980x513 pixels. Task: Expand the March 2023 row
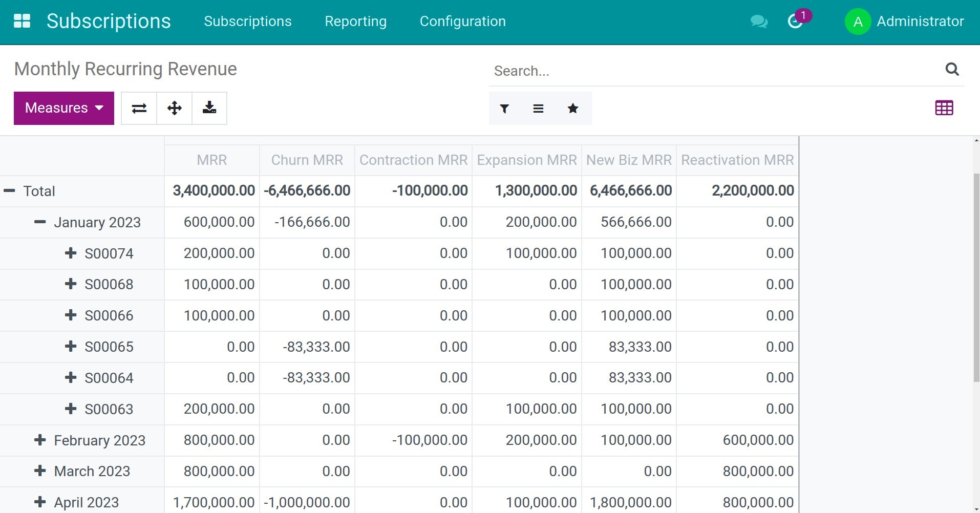click(40, 471)
